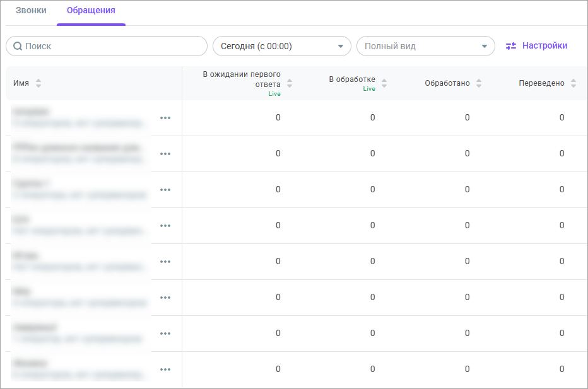Open three-dot menu of first row
588x389 pixels.
coord(165,118)
